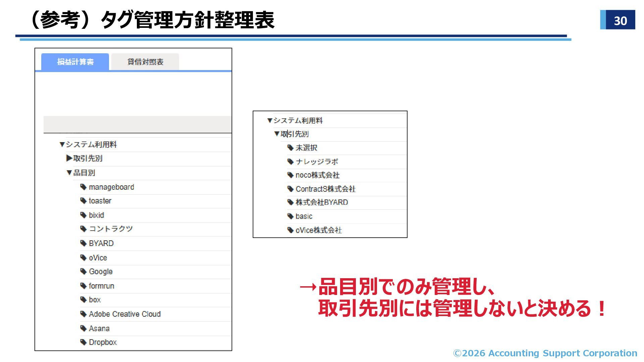
Task: Click the tag icon beside Adobe Creative Cloud
Action: pos(84,314)
